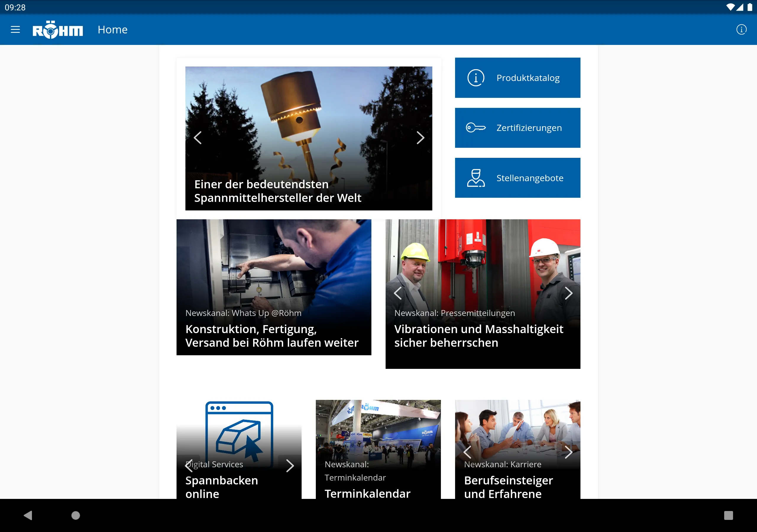Tap the clock showing 09:28

tap(15, 7)
